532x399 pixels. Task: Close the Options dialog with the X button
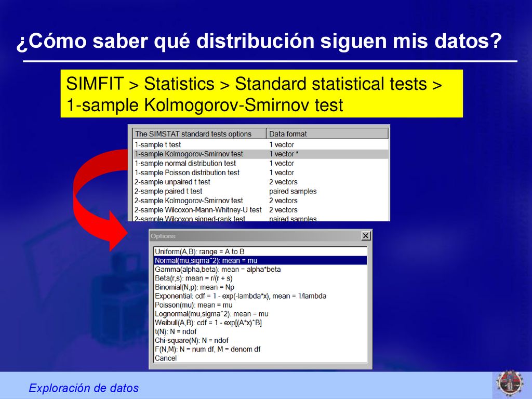coord(366,236)
